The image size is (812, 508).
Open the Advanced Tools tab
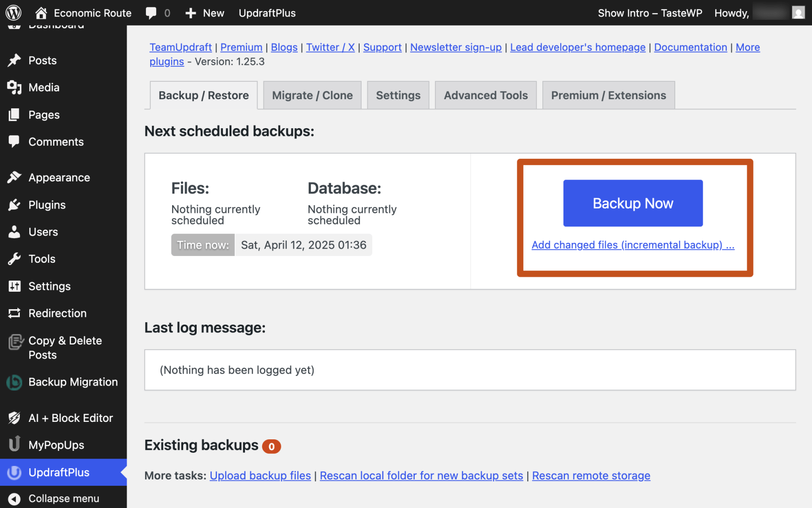[x=485, y=95]
